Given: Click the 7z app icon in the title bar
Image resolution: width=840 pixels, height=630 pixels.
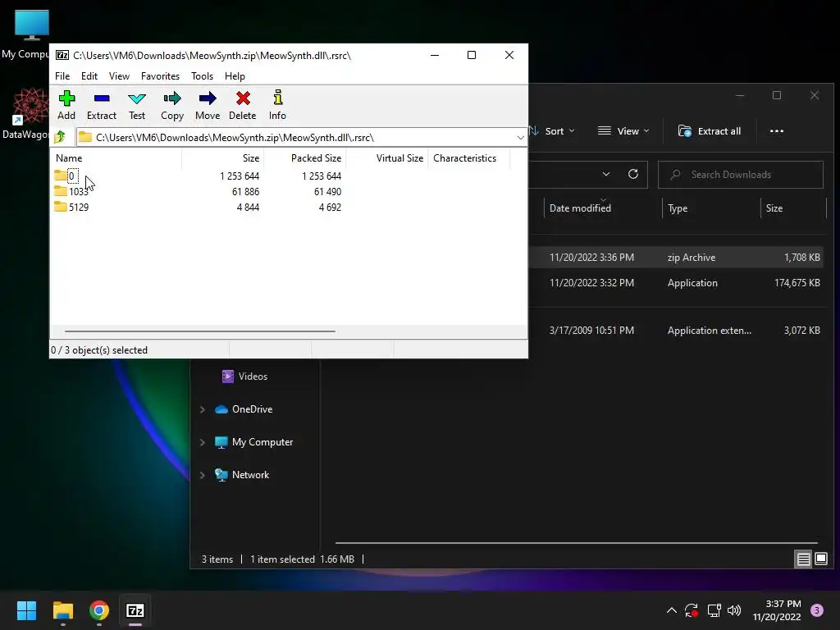Looking at the screenshot, I should point(62,55).
